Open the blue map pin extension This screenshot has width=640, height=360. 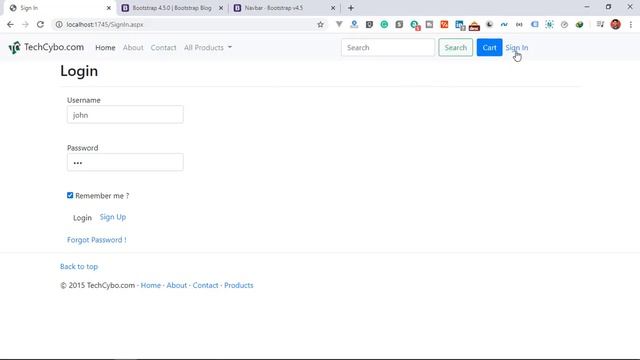(354, 24)
